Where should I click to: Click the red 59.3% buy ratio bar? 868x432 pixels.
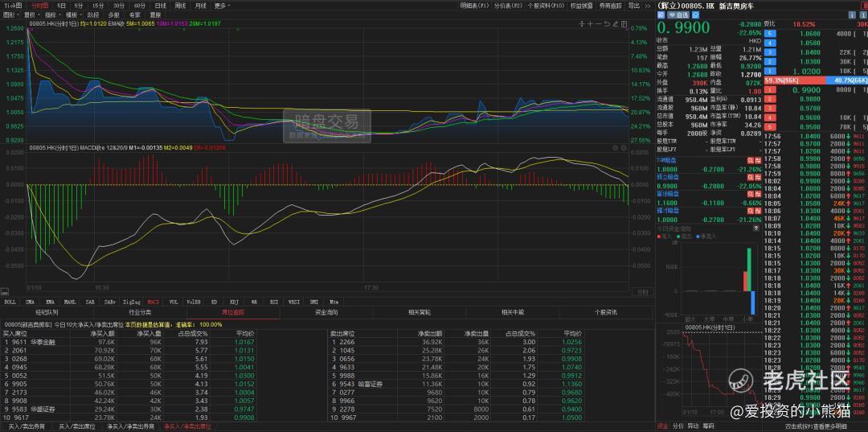coord(794,80)
